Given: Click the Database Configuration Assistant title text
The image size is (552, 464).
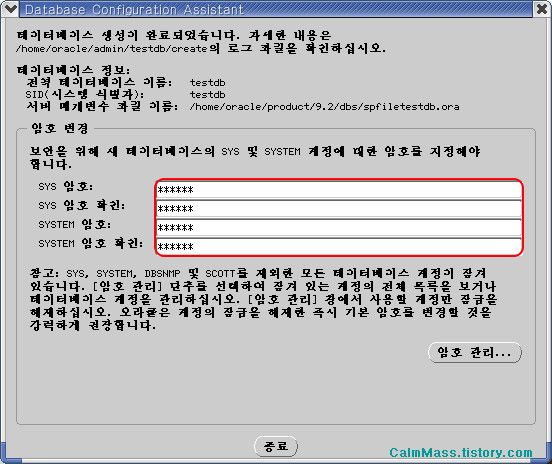Looking at the screenshot, I should pyautogui.click(x=134, y=10).
